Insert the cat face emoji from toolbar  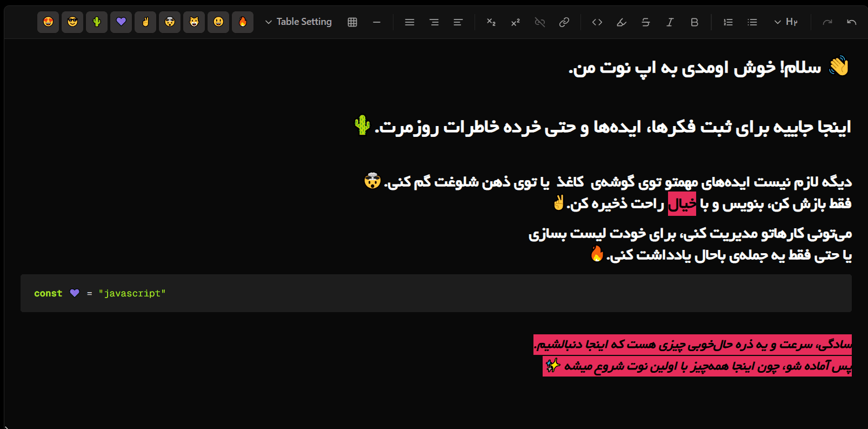point(194,22)
